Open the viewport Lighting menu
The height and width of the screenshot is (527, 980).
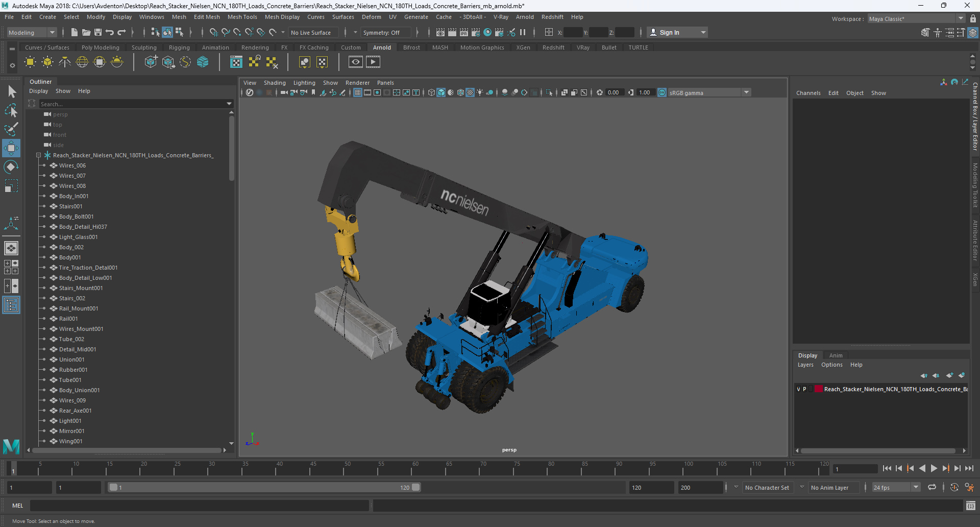pos(304,83)
